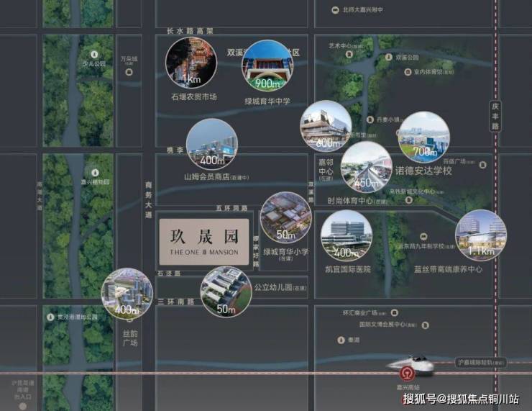Open the 50m 绿城育华小学 photo bubble
532x411 pixels.
(285, 217)
